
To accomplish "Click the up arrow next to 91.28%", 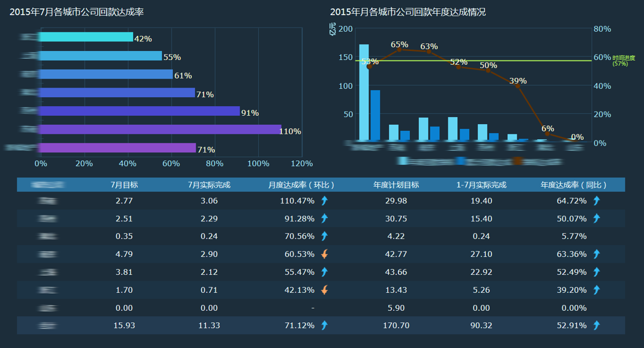I will pos(325,218).
